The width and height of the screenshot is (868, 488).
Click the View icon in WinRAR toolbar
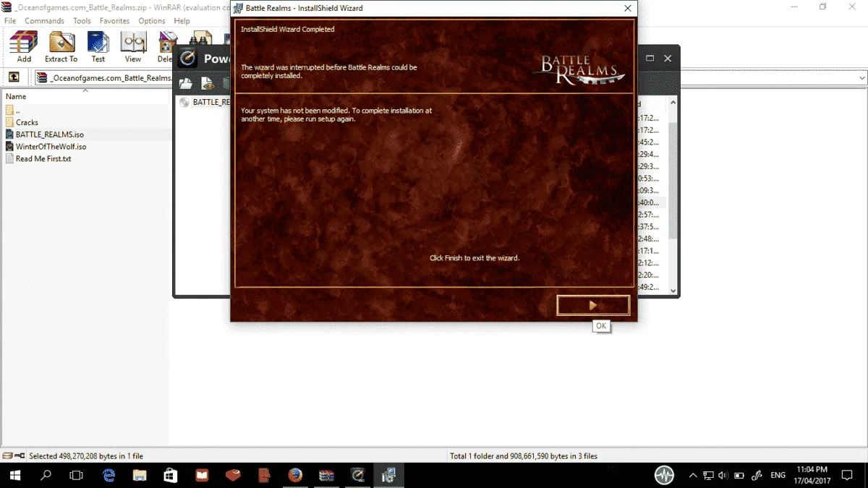click(x=133, y=48)
